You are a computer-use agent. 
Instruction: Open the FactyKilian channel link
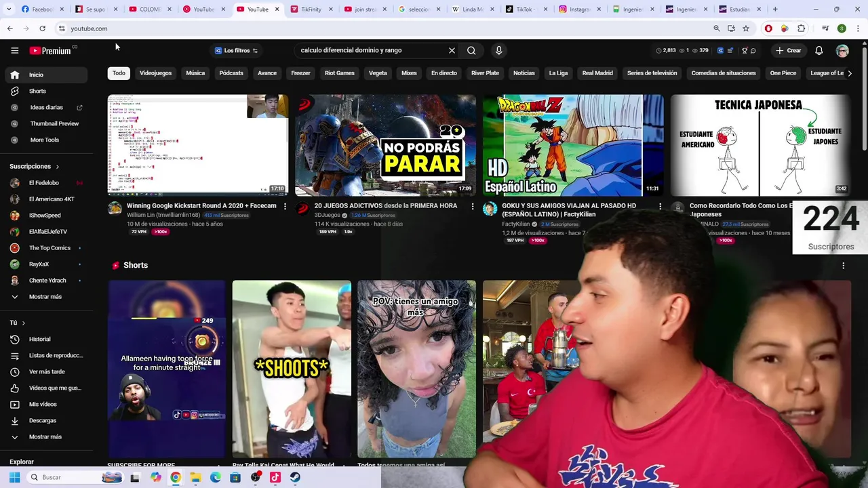coord(515,224)
